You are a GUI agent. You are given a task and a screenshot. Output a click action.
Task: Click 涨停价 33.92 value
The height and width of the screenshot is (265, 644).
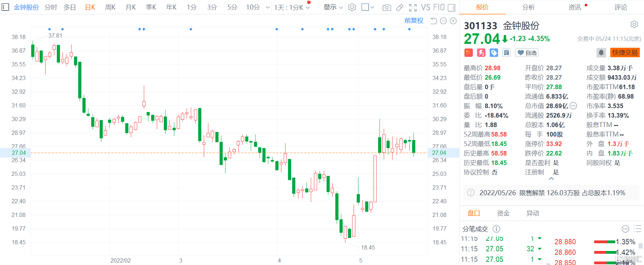click(x=554, y=144)
